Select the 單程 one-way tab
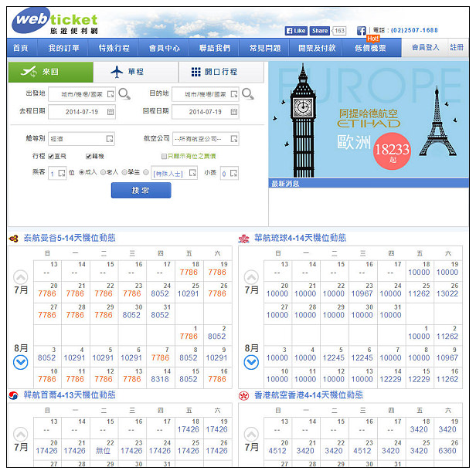The image size is (476, 474). pos(136,72)
